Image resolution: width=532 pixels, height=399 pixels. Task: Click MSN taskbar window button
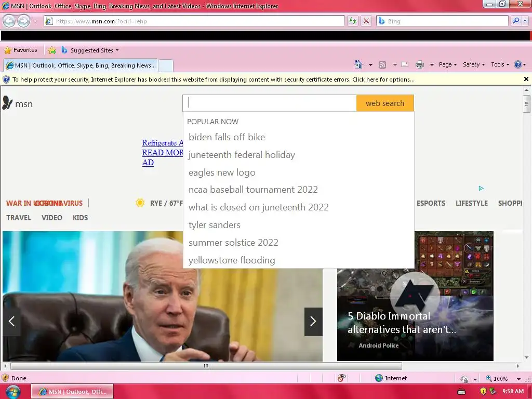(x=72, y=392)
